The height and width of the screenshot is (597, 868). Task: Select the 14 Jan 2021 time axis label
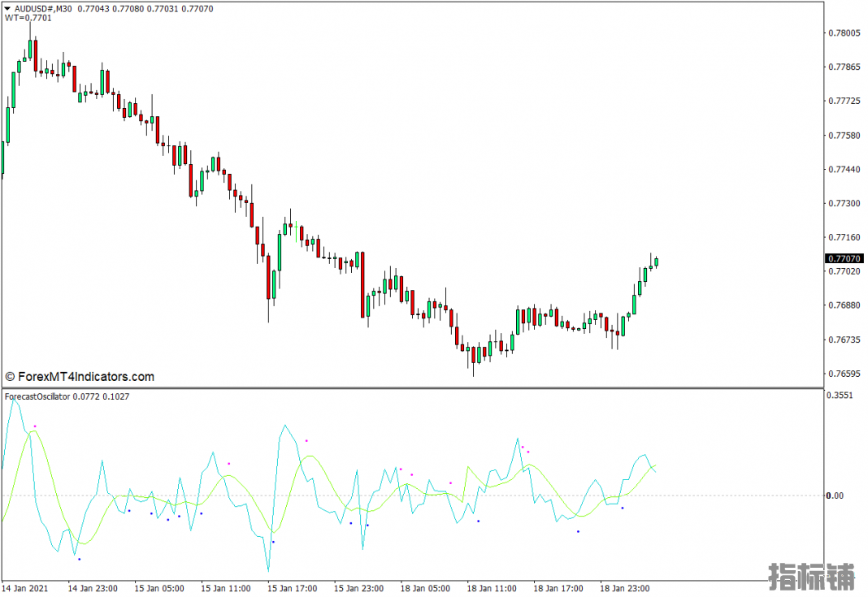[x=26, y=588]
